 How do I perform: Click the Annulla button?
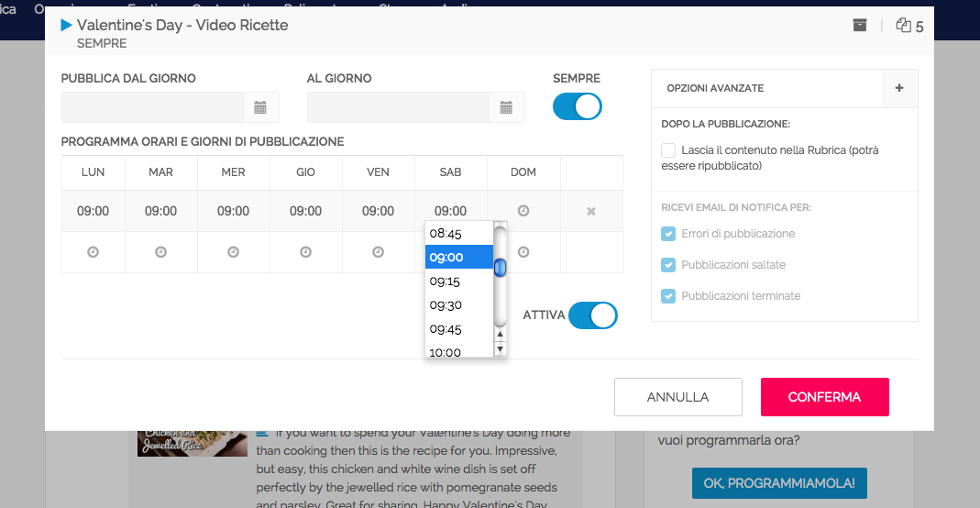point(677,397)
